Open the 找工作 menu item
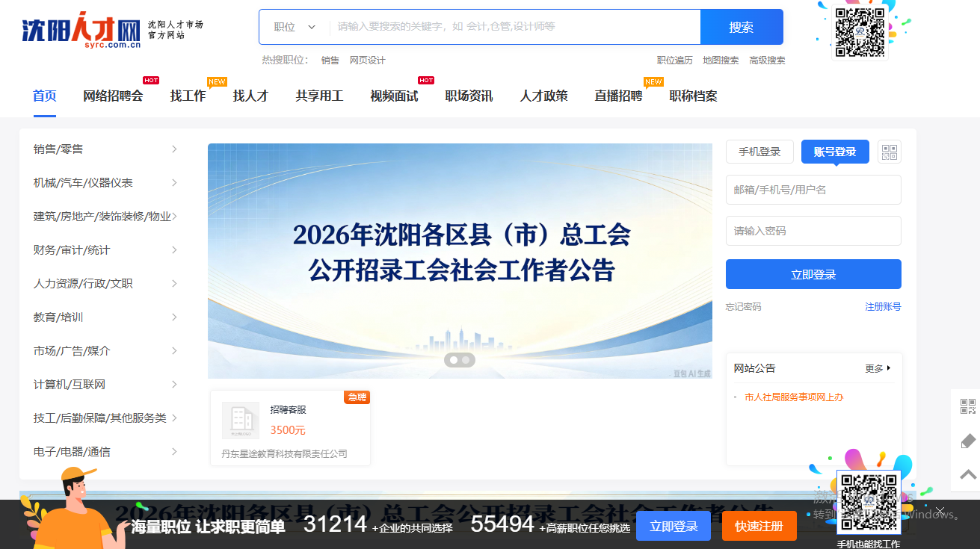980x549 pixels. coord(188,96)
